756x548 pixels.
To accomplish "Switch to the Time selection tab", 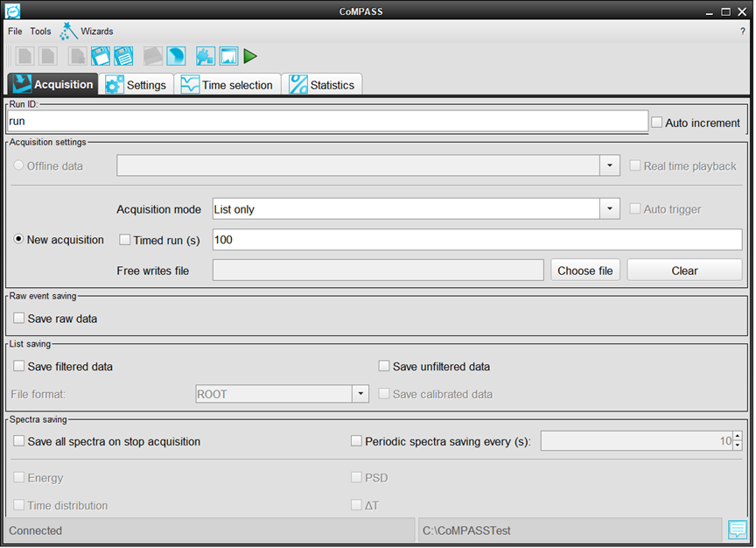I will 227,85.
